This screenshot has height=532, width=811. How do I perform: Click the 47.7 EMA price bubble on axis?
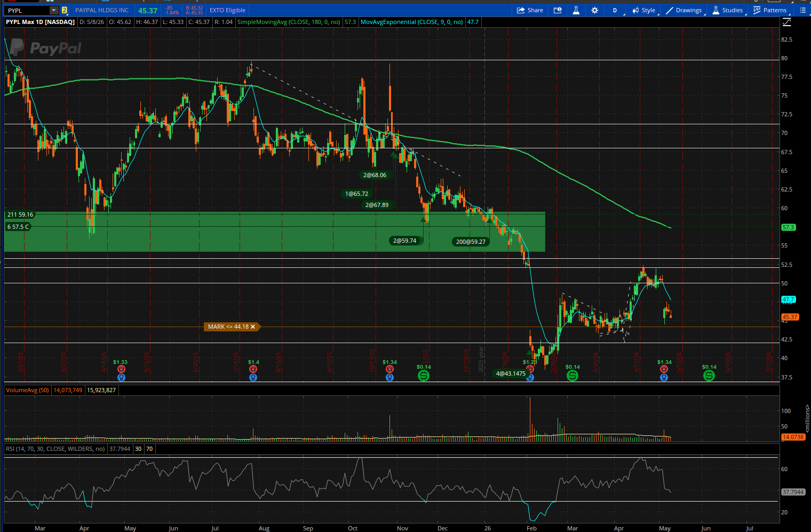tap(788, 299)
